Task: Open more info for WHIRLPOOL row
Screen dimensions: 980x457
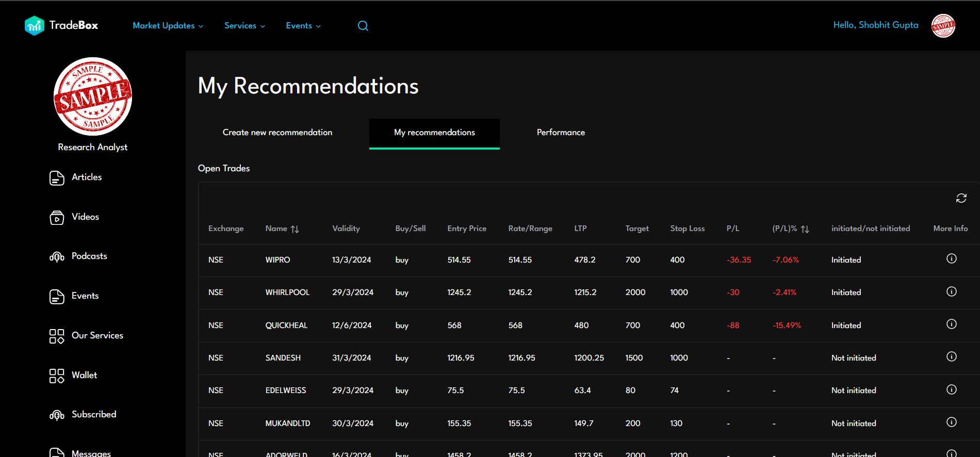Action: (952, 291)
